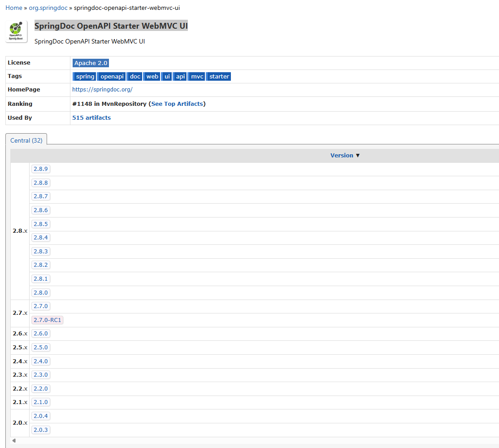This screenshot has height=448, width=499.
Task: Click the spring tag
Action: [85, 76]
